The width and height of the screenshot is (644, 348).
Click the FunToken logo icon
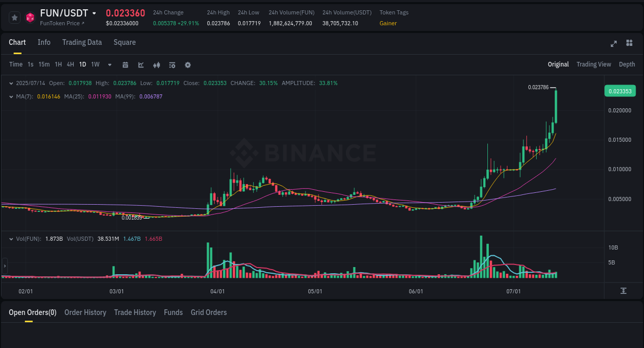30,17
